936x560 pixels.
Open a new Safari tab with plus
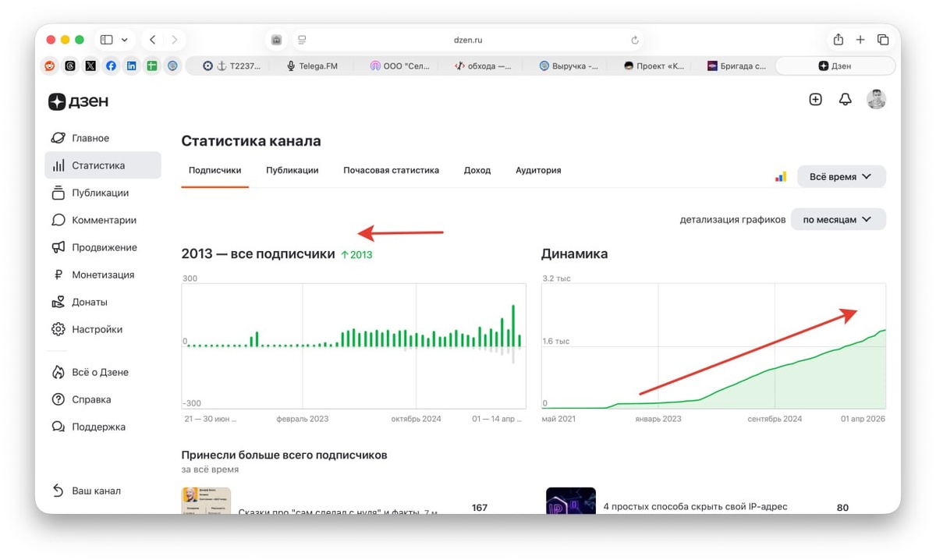(860, 40)
